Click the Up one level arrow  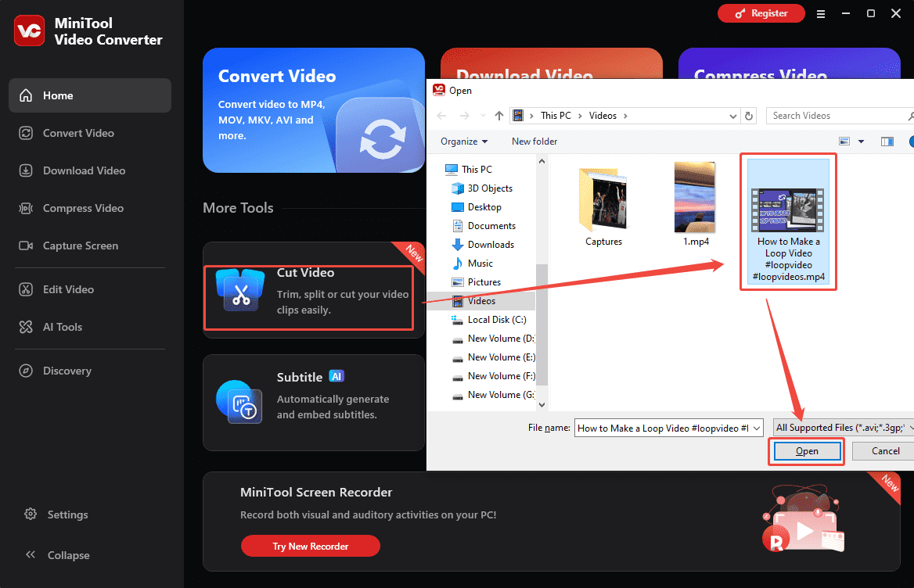point(499,116)
